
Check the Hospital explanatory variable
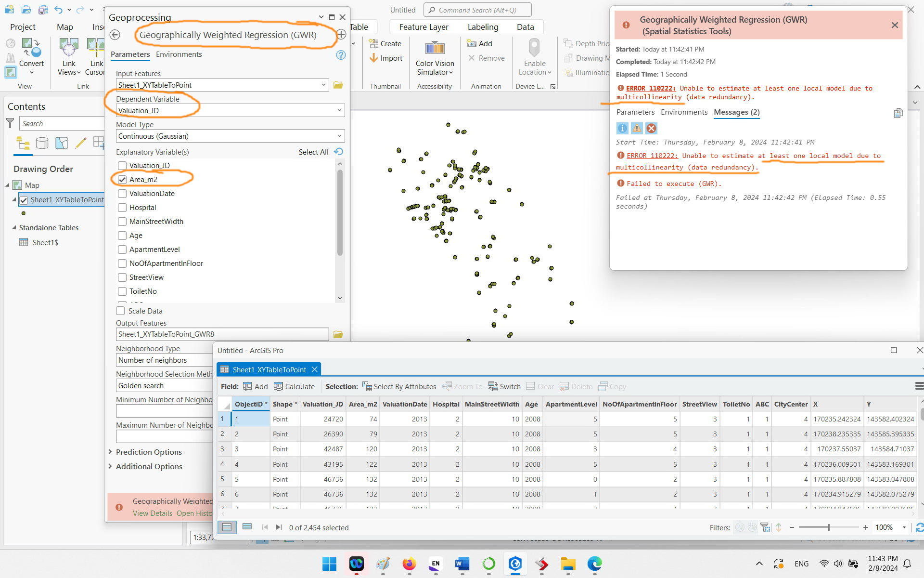coord(122,208)
